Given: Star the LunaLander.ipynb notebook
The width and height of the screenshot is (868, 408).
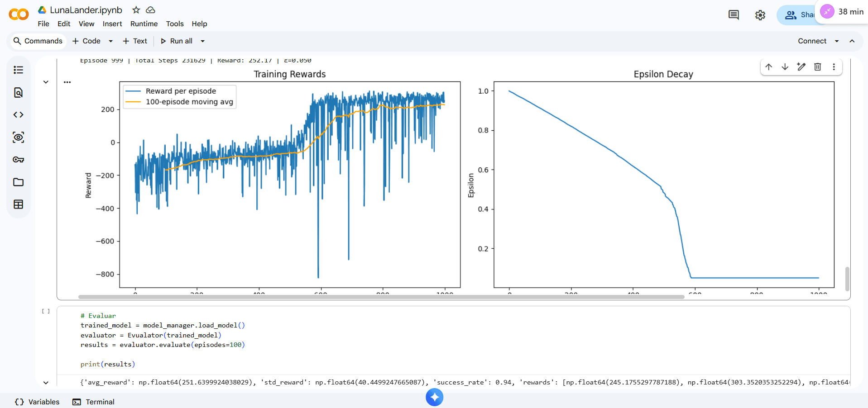Looking at the screenshot, I should point(136,10).
